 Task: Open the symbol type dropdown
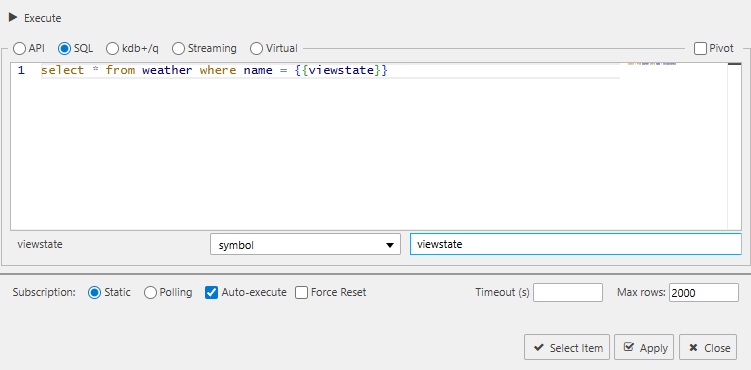305,244
